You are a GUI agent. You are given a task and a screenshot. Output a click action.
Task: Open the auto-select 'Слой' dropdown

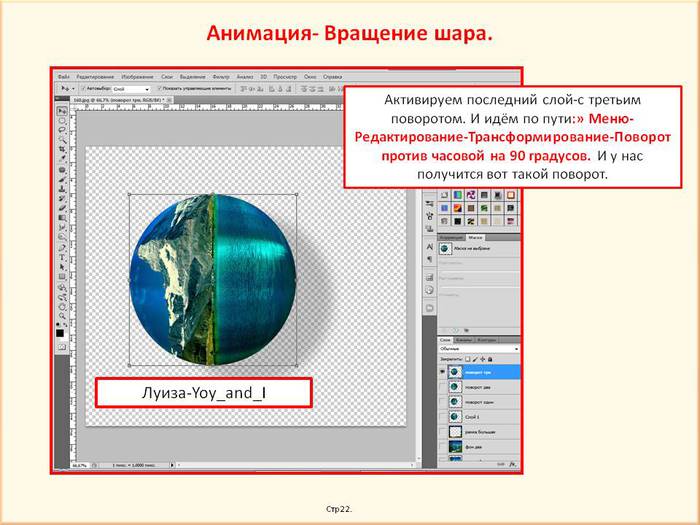(x=130, y=89)
